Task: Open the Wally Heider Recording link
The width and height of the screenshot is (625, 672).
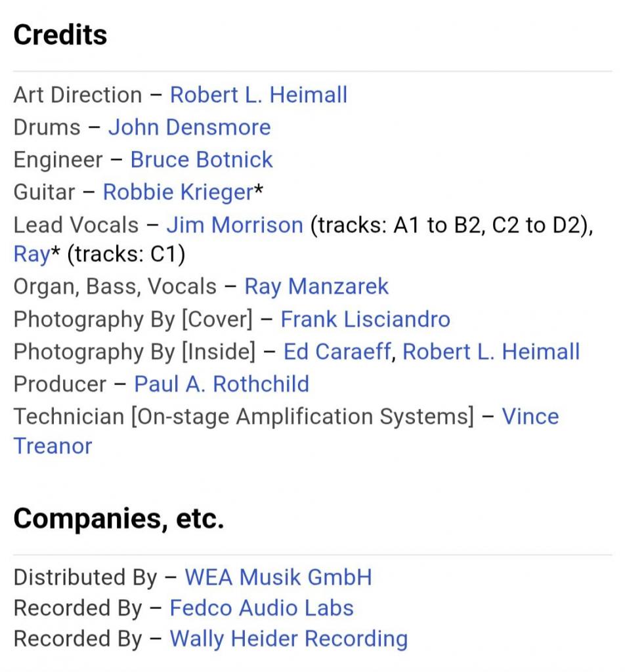Action: tap(288, 639)
